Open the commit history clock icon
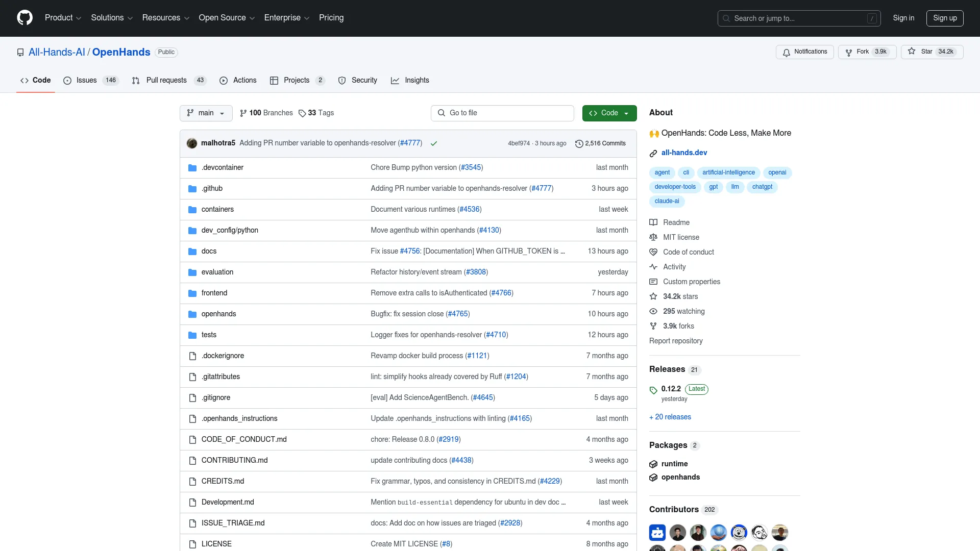The image size is (980, 551). (x=579, y=143)
